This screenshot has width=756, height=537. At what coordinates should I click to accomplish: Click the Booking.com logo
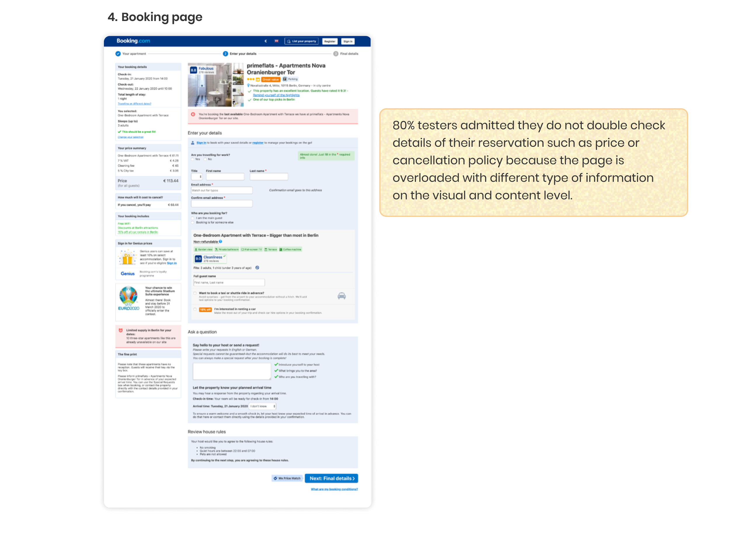[x=133, y=41]
